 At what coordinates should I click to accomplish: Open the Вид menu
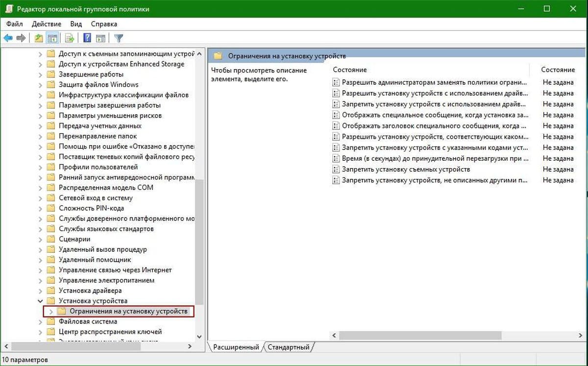click(76, 24)
